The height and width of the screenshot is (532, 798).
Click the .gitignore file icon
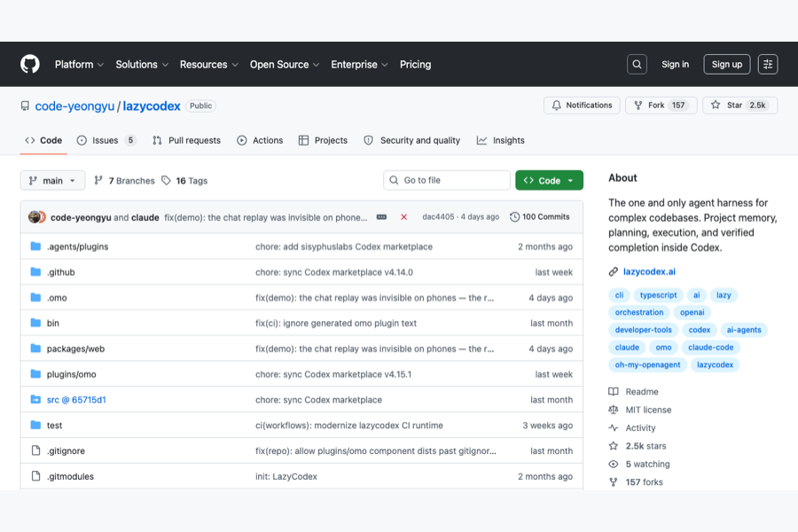tap(35, 450)
